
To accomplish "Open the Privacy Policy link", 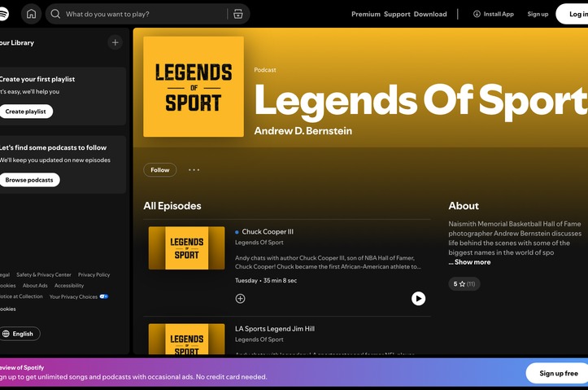I will (94, 274).
